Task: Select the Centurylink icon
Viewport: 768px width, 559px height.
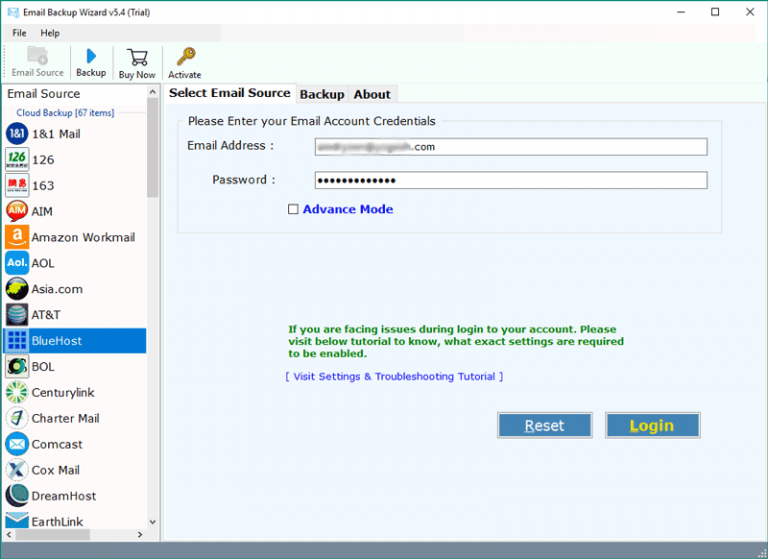Action: coord(17,392)
